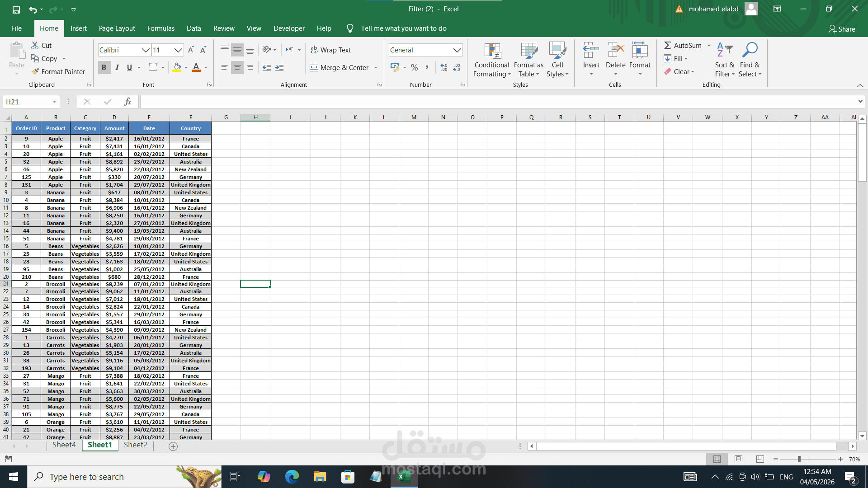Decrease font size with small A icon
The image size is (868, 488).
pos(203,50)
